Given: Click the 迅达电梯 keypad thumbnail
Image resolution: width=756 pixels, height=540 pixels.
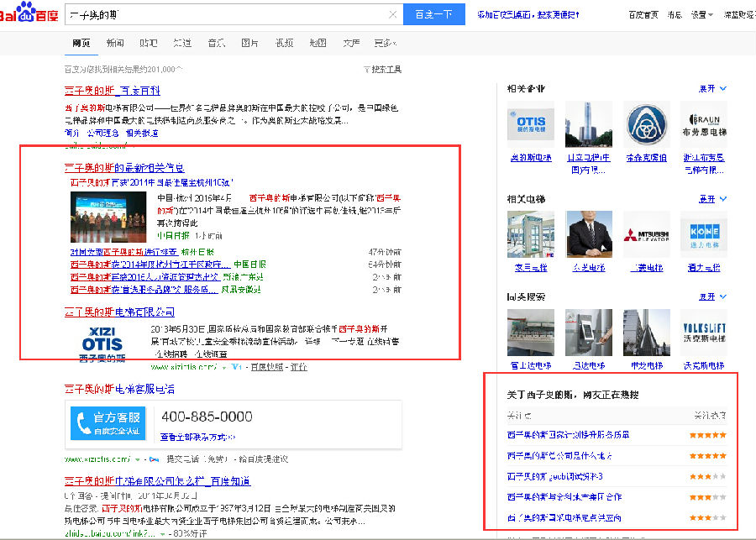Looking at the screenshot, I should tap(589, 333).
